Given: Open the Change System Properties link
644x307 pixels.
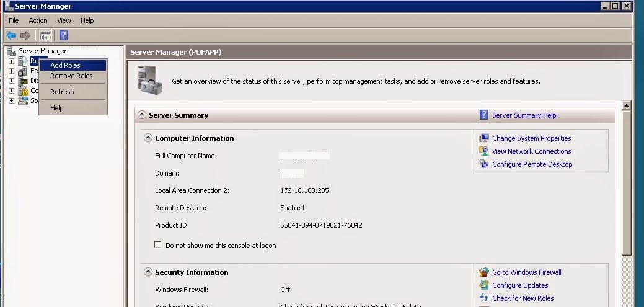Looking at the screenshot, I should [x=531, y=138].
